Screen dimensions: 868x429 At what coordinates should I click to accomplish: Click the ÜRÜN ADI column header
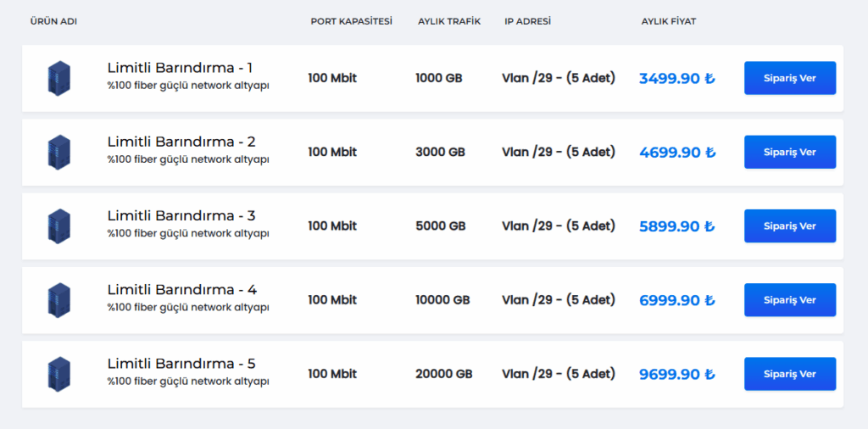[x=53, y=21]
